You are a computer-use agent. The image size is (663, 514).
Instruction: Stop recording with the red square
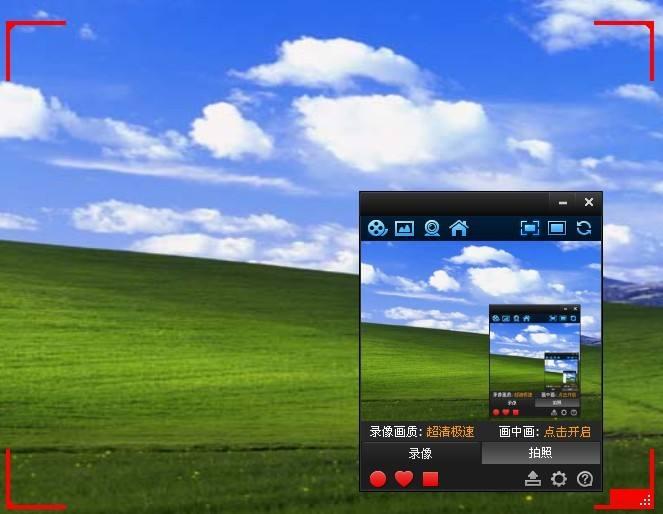[x=430, y=479]
